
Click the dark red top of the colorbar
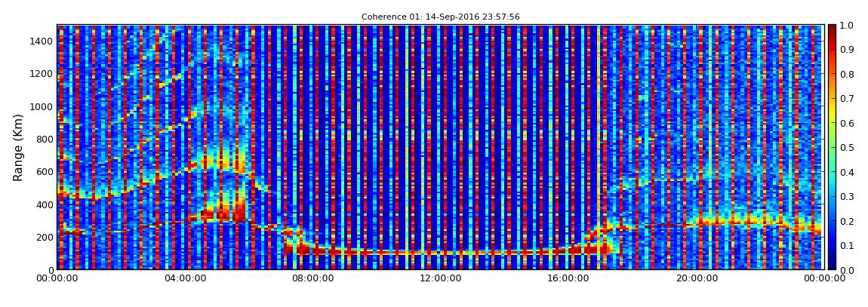click(x=833, y=30)
